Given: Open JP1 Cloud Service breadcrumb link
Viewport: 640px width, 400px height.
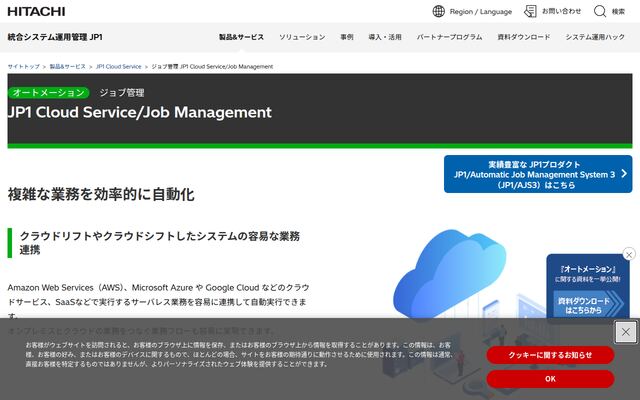Looking at the screenshot, I should pos(118,67).
